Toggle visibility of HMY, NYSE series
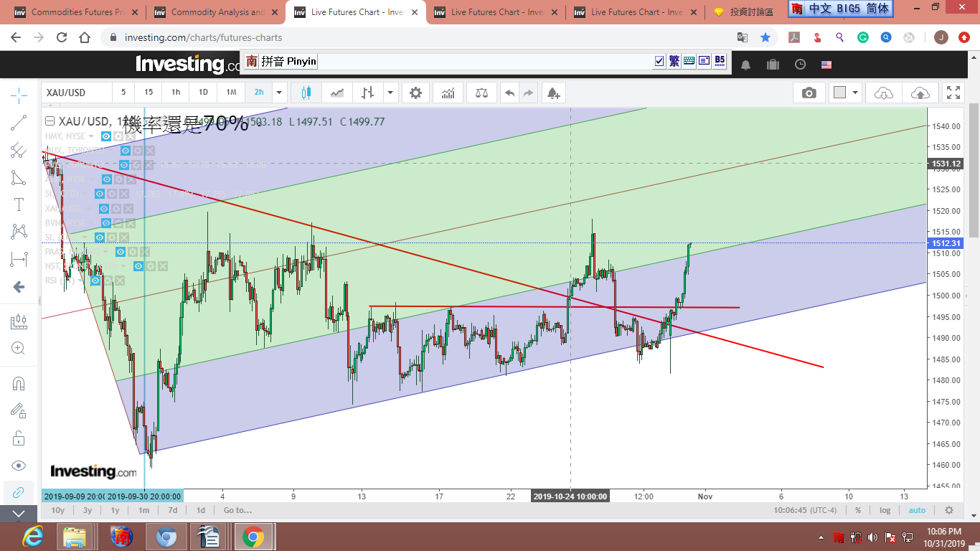Viewport: 980px width, 551px height. [106, 136]
